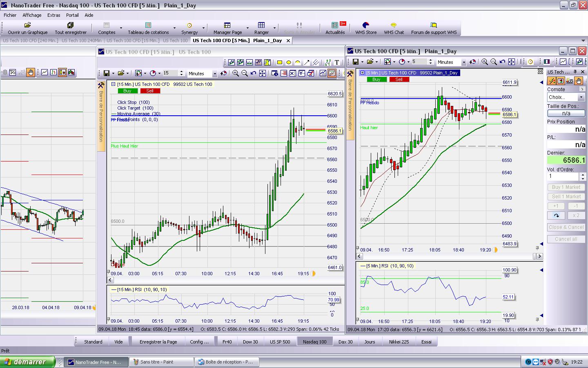Undo zoom in the 15 Min. chart toolbar
The image size is (588, 368).
pos(254,73)
